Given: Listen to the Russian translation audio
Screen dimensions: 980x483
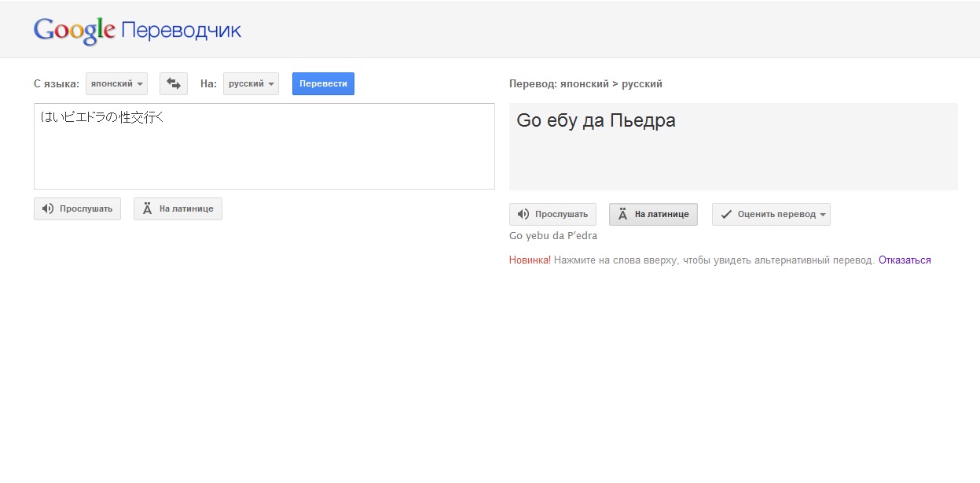Looking at the screenshot, I should (x=552, y=214).
